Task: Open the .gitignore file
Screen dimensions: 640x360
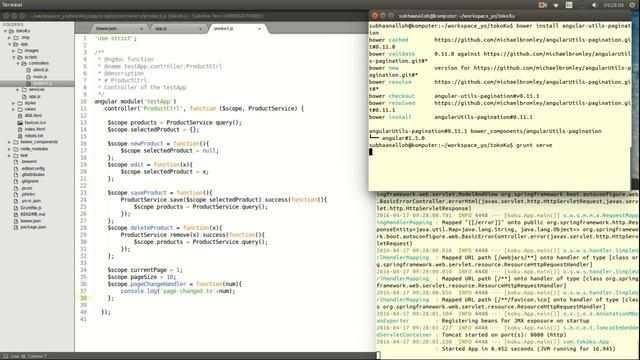Action: [29, 181]
